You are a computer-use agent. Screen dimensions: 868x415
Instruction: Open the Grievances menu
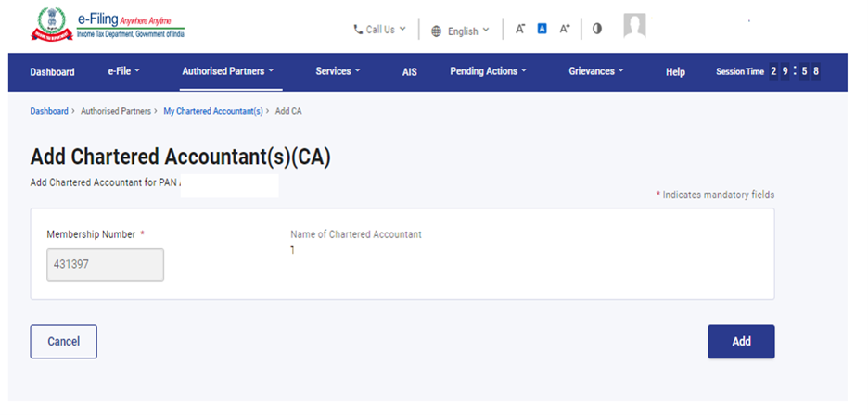click(x=595, y=71)
